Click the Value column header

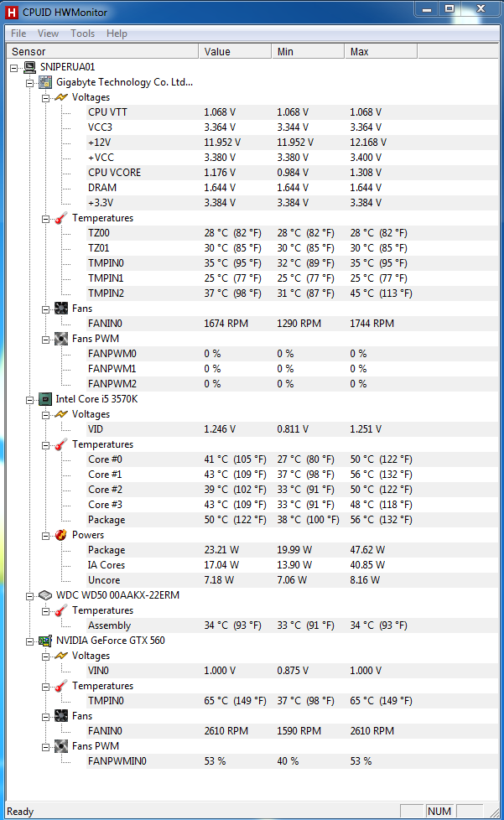point(236,51)
